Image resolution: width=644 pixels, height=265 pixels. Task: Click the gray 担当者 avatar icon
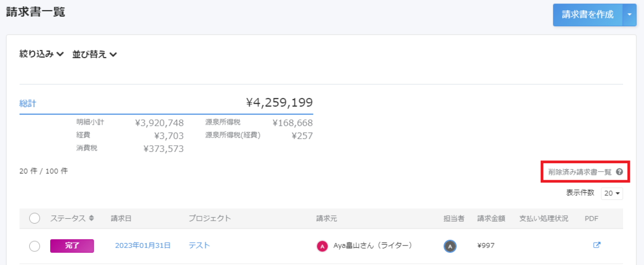coord(450,246)
